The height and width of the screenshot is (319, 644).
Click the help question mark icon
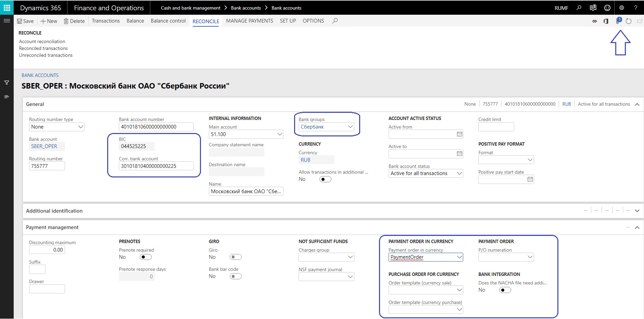[635, 8]
